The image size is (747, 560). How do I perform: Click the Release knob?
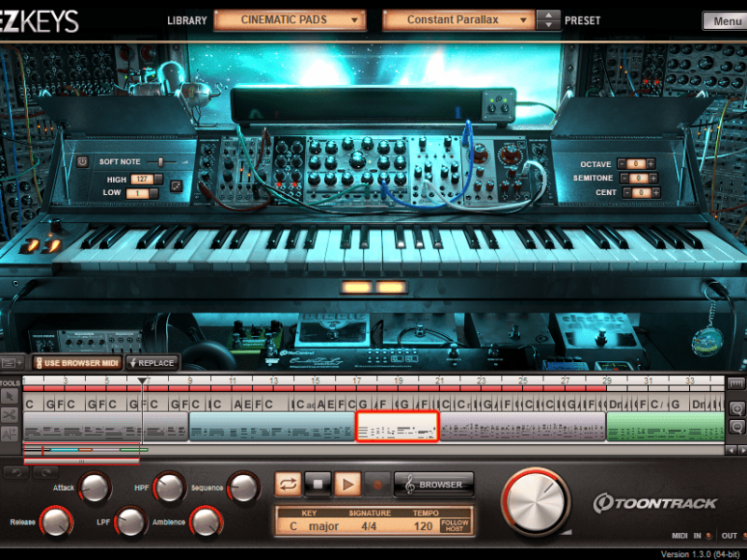pos(56,522)
